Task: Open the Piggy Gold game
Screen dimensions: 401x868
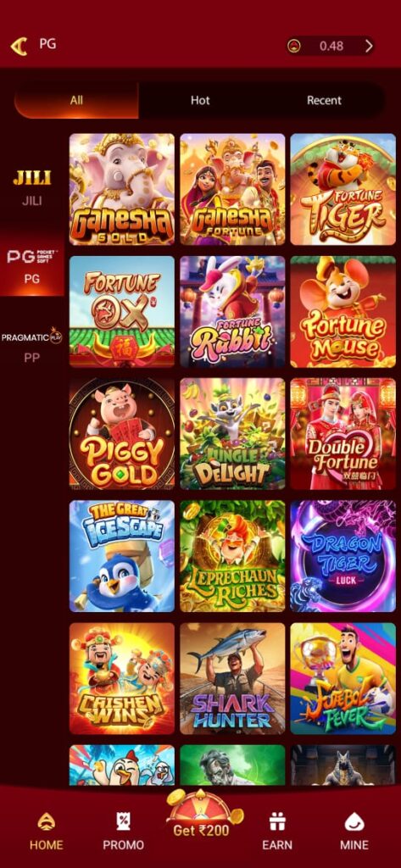Action: (122, 434)
